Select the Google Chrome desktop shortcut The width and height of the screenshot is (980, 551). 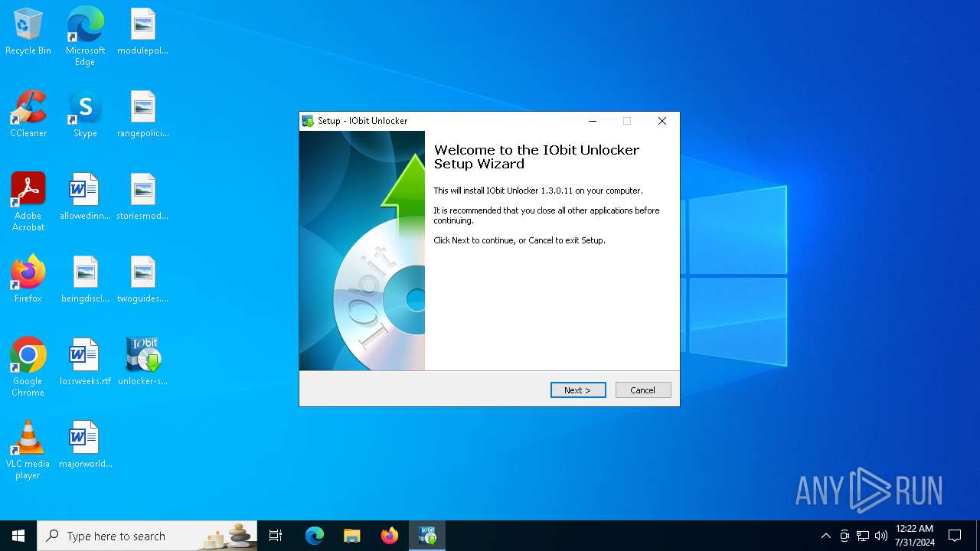[28, 367]
